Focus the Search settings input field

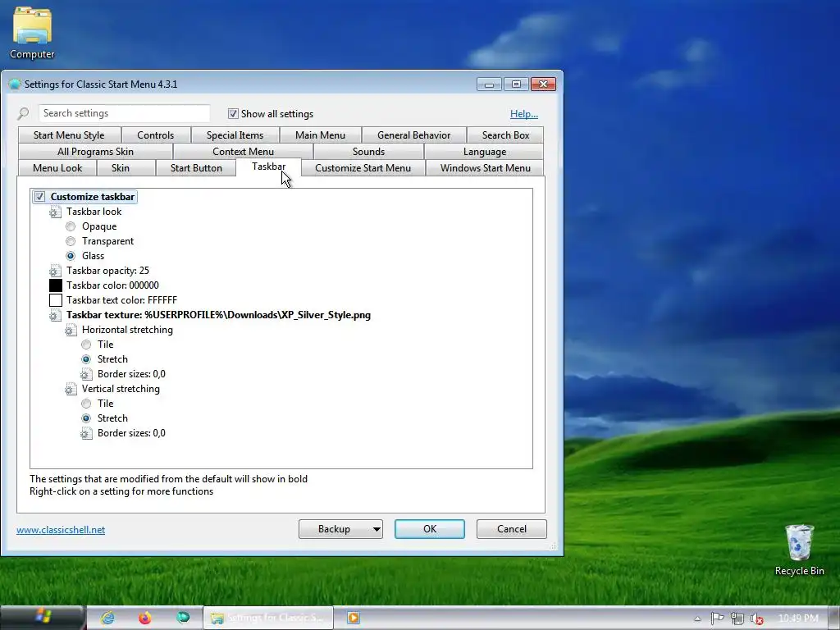pos(125,113)
